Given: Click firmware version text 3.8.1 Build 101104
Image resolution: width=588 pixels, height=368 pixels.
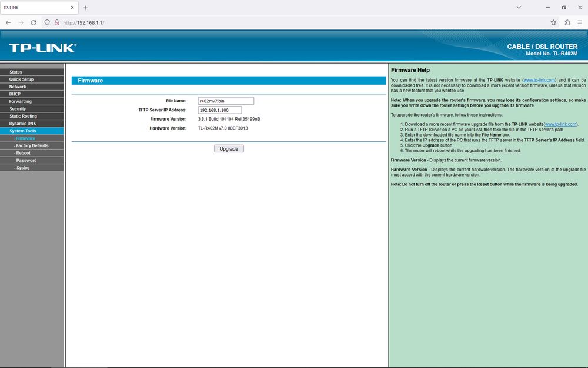Looking at the screenshot, I should coord(229,119).
